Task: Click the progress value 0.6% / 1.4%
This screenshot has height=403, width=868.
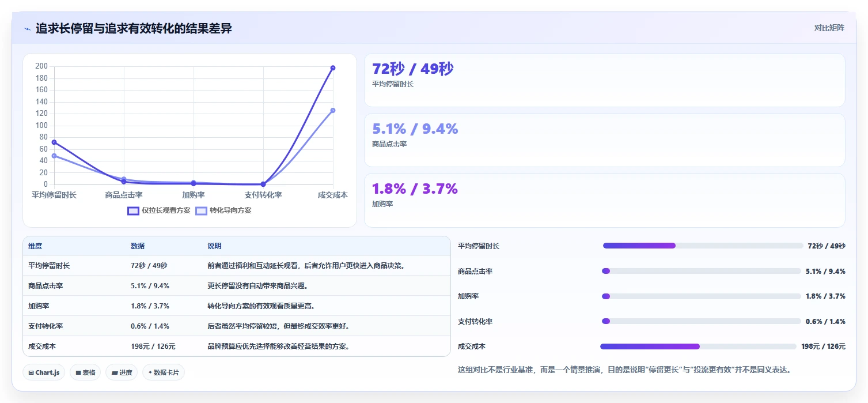Action: tap(825, 322)
